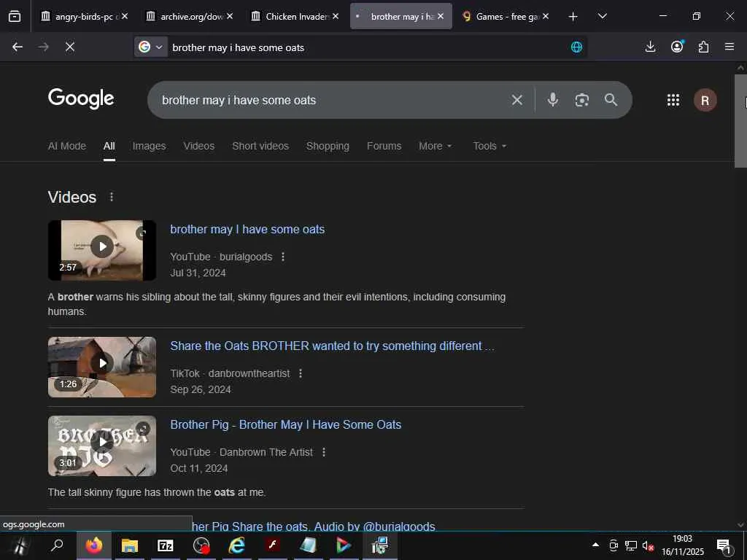Image resolution: width=747 pixels, height=560 pixels.
Task: Open options for burialgoods result
Action: (283, 257)
